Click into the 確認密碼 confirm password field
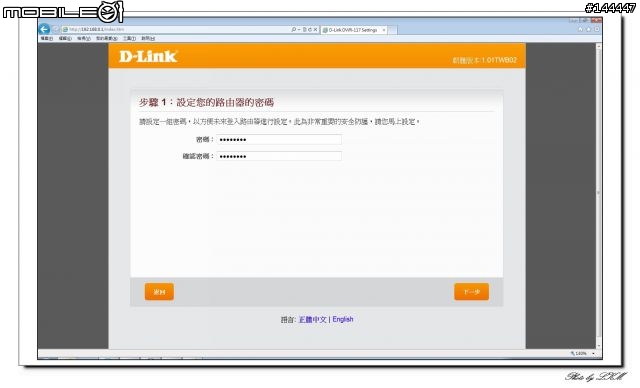Viewport: 640px width, 388px height. coord(279,156)
